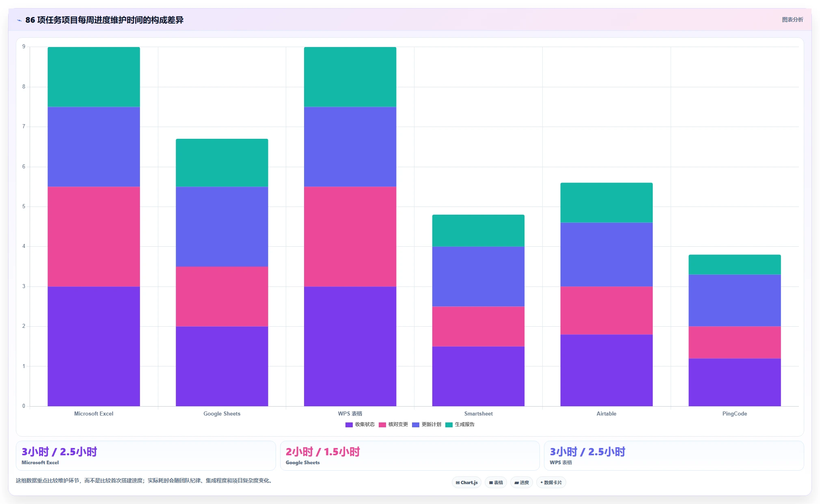Click the Google Sheets caption in the second stat card

[303, 463]
